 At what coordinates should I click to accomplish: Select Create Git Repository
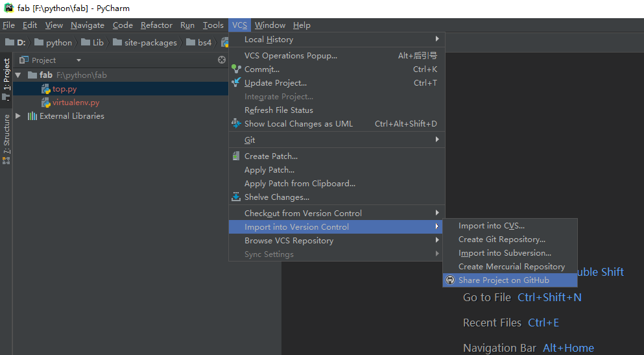(510, 239)
